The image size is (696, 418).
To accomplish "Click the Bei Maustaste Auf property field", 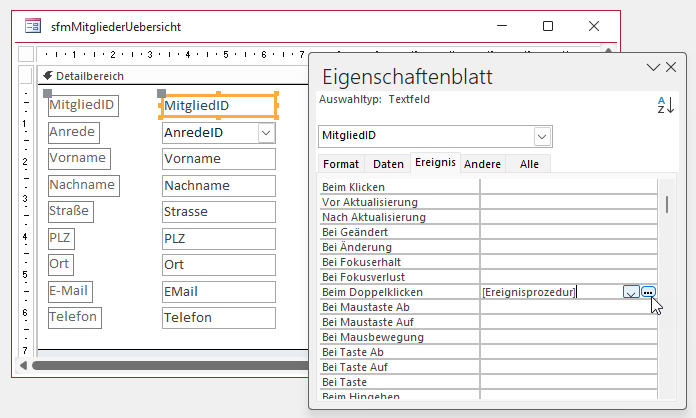I will click(569, 322).
